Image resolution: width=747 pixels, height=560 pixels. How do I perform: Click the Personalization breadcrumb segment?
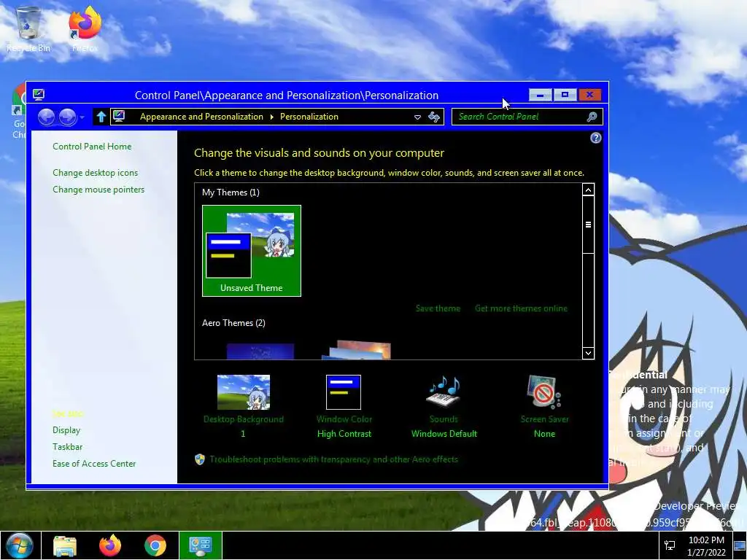(309, 117)
